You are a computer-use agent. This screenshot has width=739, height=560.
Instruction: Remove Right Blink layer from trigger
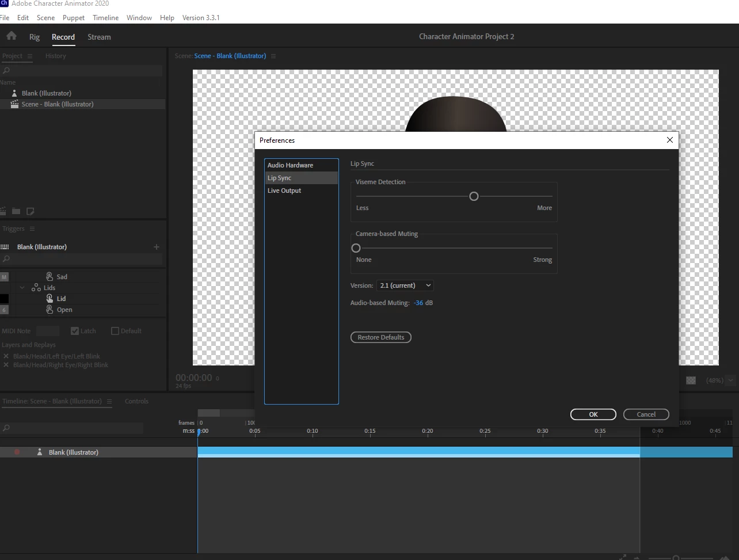pos(6,365)
